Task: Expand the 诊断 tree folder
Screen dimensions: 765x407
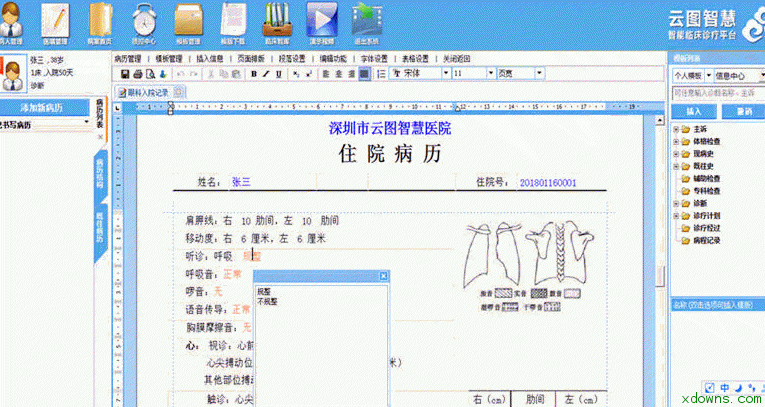Action: coord(676,204)
